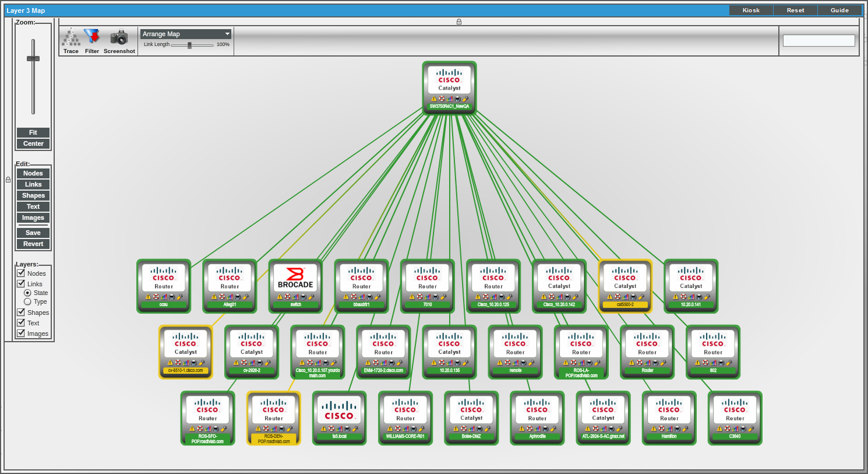Click the 'Cisco_10.20.0.107.yourdomain.com' node label
The image size is (868, 474).
coord(317,373)
